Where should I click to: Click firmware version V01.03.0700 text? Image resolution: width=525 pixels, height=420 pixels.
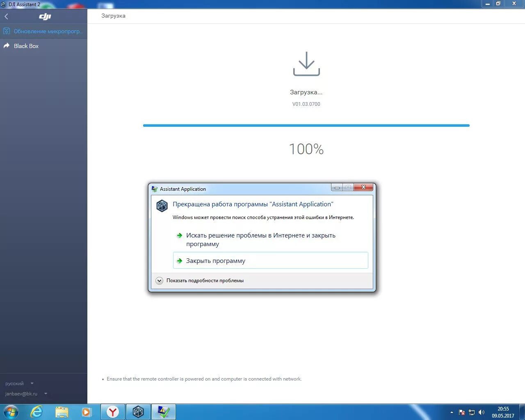coord(306,104)
